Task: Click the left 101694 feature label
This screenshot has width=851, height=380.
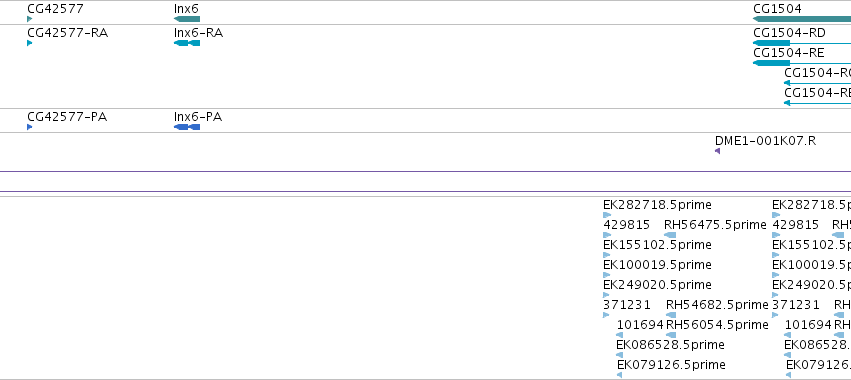Action: tap(640, 325)
